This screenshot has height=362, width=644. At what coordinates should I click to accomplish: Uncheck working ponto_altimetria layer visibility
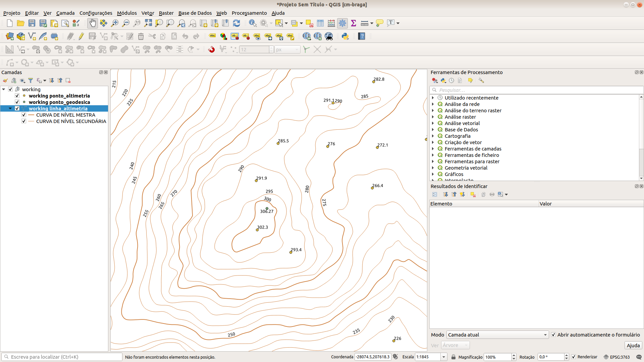(x=17, y=96)
